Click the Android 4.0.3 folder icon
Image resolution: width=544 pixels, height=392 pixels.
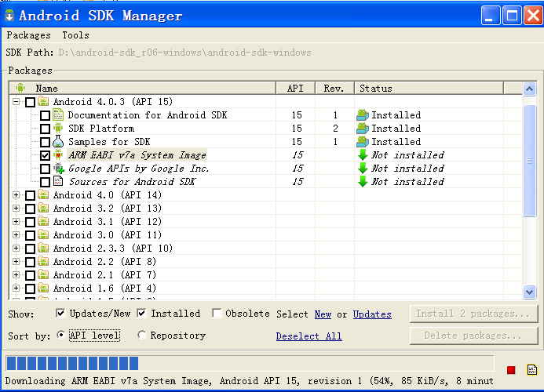pyautogui.click(x=43, y=102)
